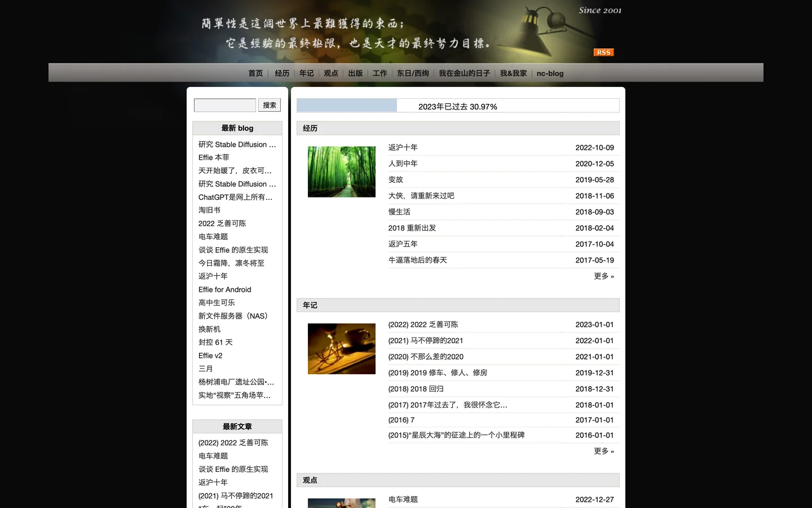812x508 pixels.
Task: Open (2021) 马不停蹄的2021 in 年记 list
Action: coord(426,340)
